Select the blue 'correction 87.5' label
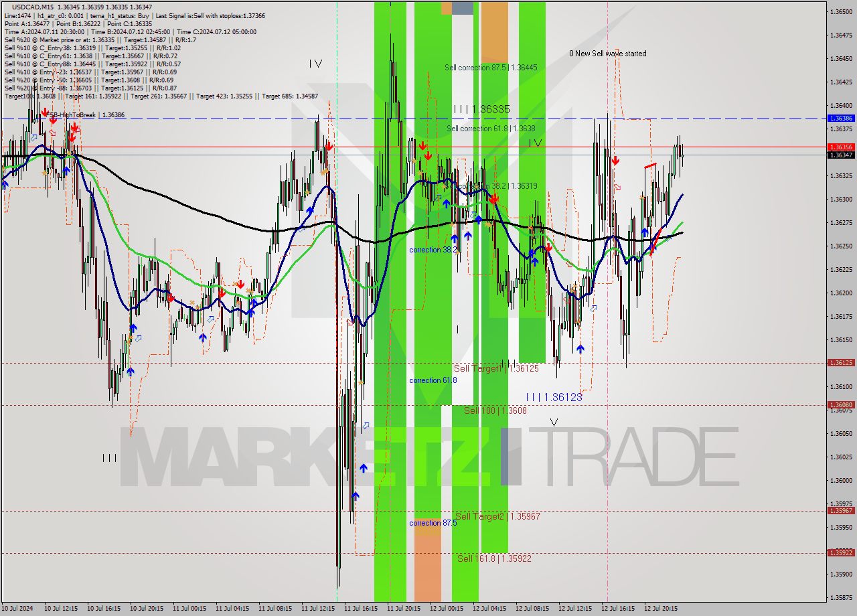Screen dimensions: 857x616 coord(433,523)
